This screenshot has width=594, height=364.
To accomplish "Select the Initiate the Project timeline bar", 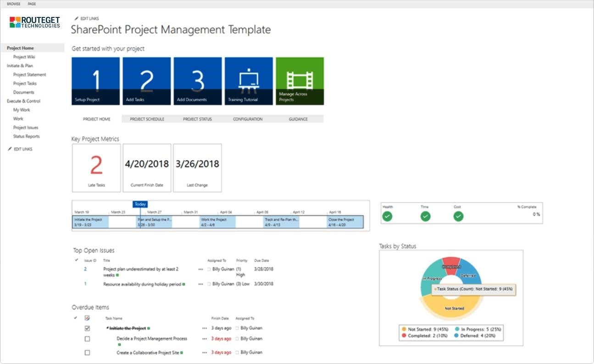I will (91, 222).
